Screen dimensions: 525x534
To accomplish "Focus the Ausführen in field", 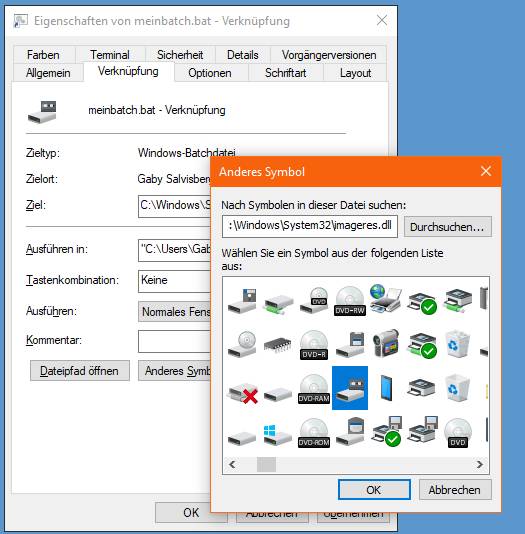I will (x=175, y=250).
